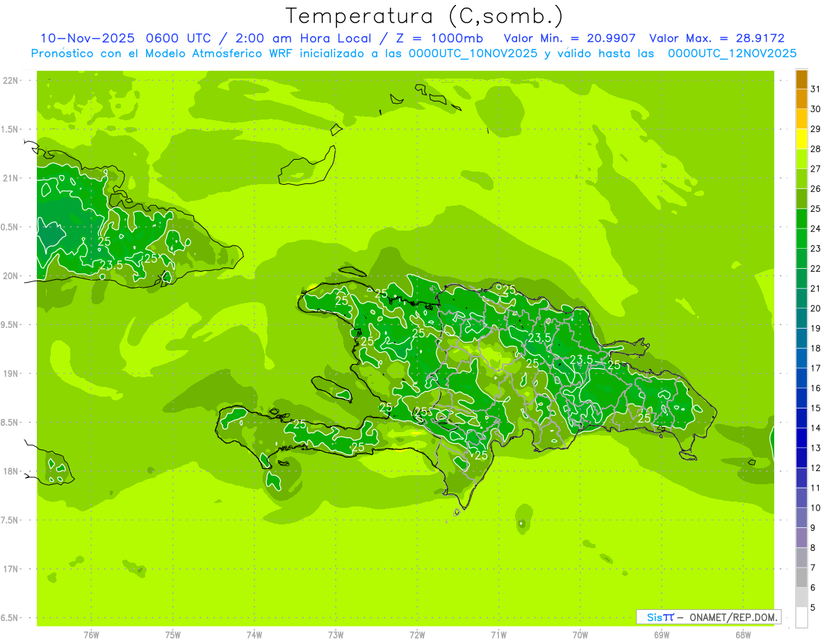
Task: Click the "71W" longitude axis label
Action: click(498, 635)
